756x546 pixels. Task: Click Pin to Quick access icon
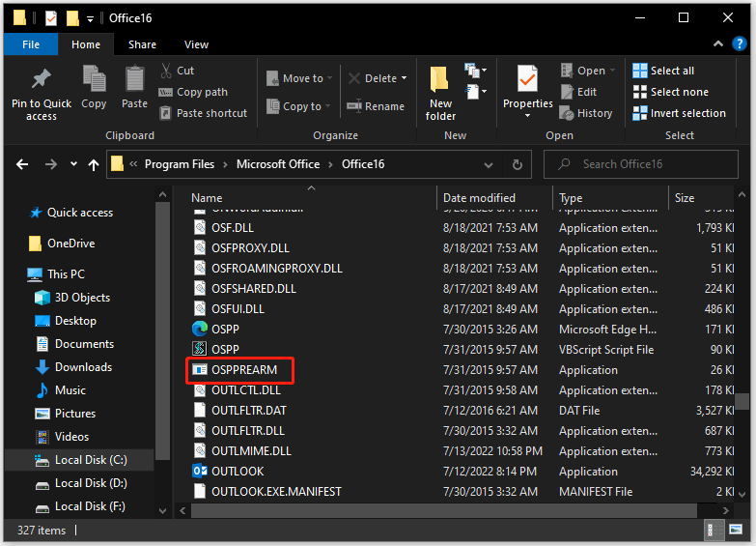[x=41, y=78]
